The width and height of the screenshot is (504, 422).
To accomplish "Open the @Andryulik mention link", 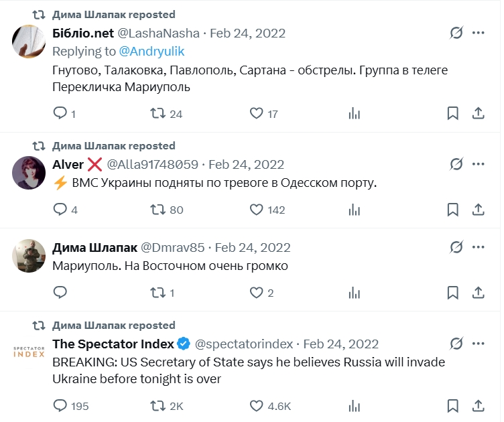I will click(151, 51).
